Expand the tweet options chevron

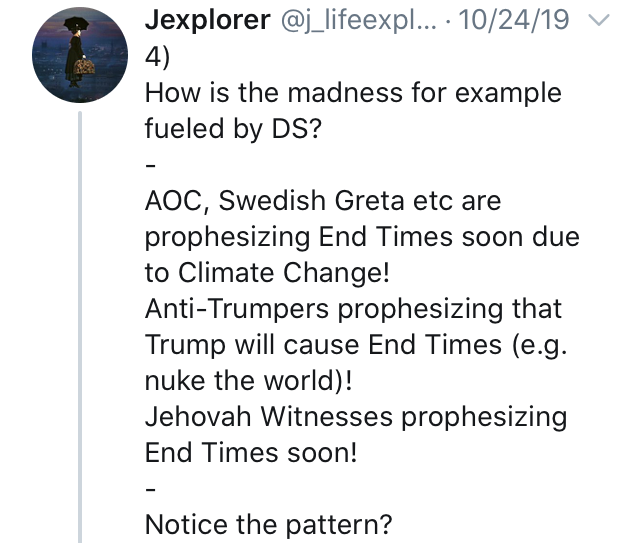click(599, 20)
